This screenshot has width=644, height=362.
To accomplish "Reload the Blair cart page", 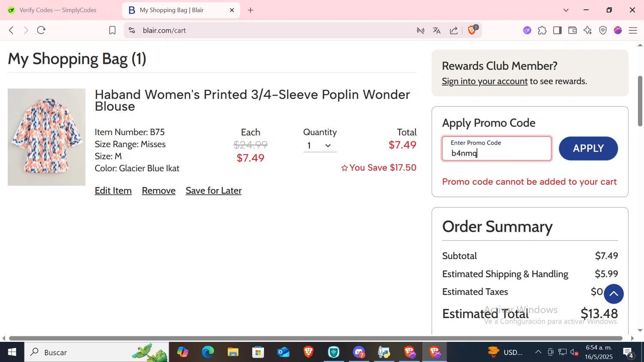I will tap(41, 30).
